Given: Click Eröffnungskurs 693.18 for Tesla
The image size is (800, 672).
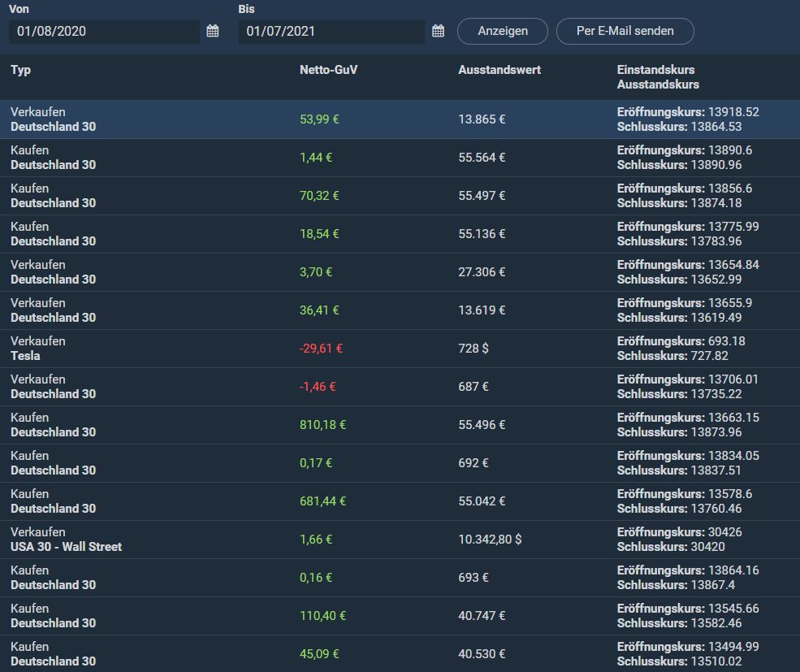Looking at the screenshot, I should pyautogui.click(x=727, y=341).
